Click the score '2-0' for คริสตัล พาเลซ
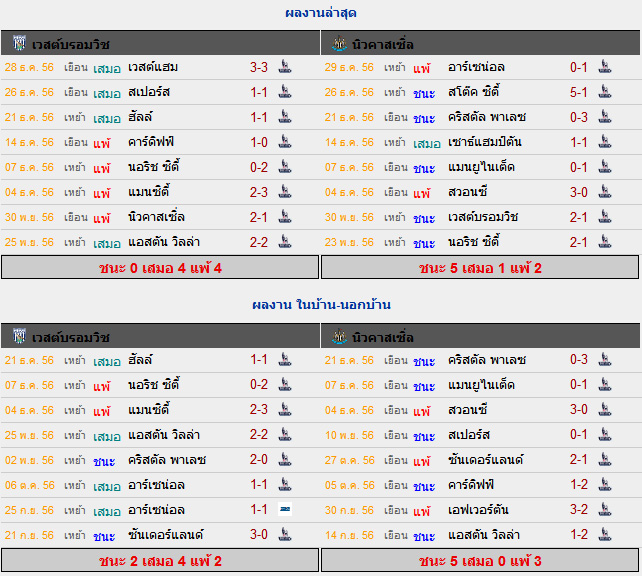This screenshot has width=642, height=576. [259, 459]
